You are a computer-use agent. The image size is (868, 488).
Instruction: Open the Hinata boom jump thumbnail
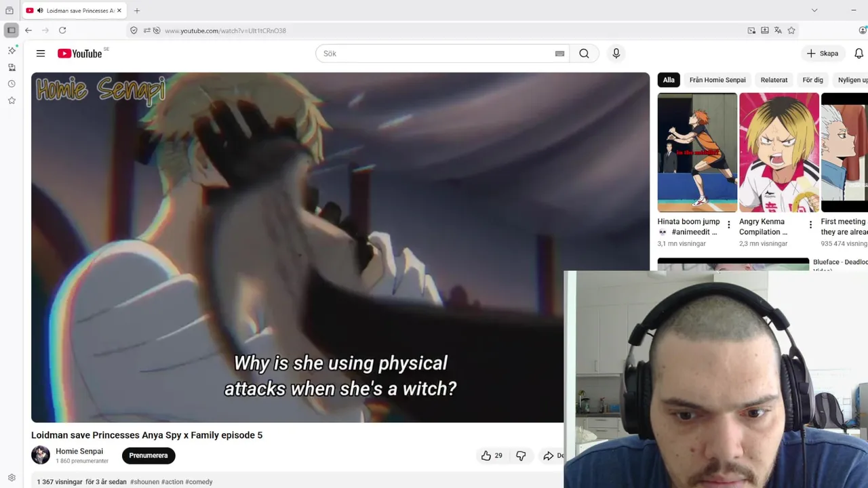tap(697, 152)
